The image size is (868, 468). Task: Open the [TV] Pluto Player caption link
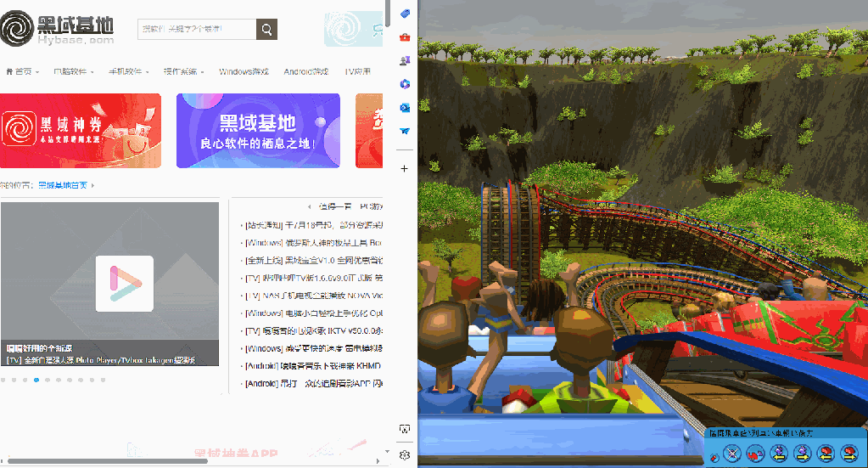(x=101, y=360)
